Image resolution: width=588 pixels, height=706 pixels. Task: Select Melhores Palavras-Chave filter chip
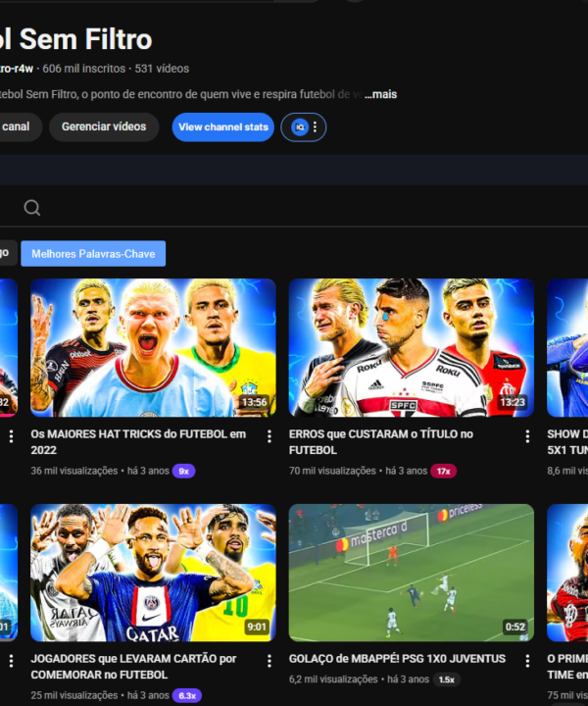click(x=93, y=254)
